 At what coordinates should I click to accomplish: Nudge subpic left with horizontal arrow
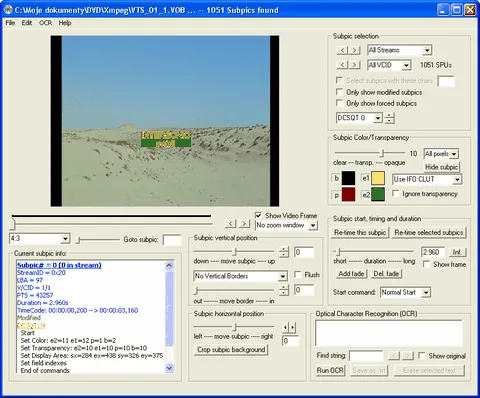[285, 328]
